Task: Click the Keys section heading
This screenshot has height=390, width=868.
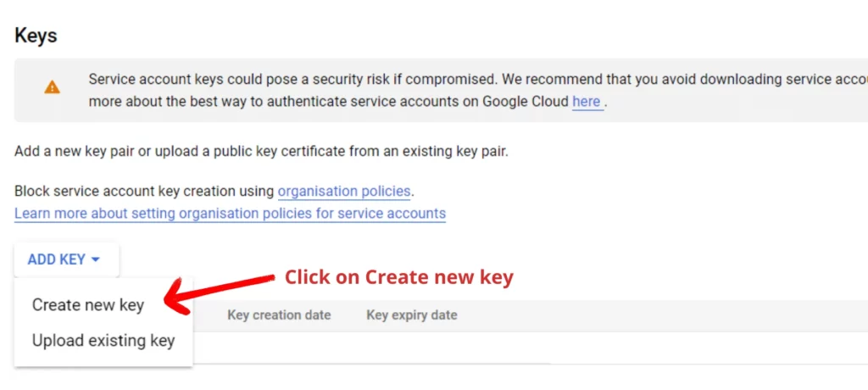Action: pyautogui.click(x=36, y=36)
